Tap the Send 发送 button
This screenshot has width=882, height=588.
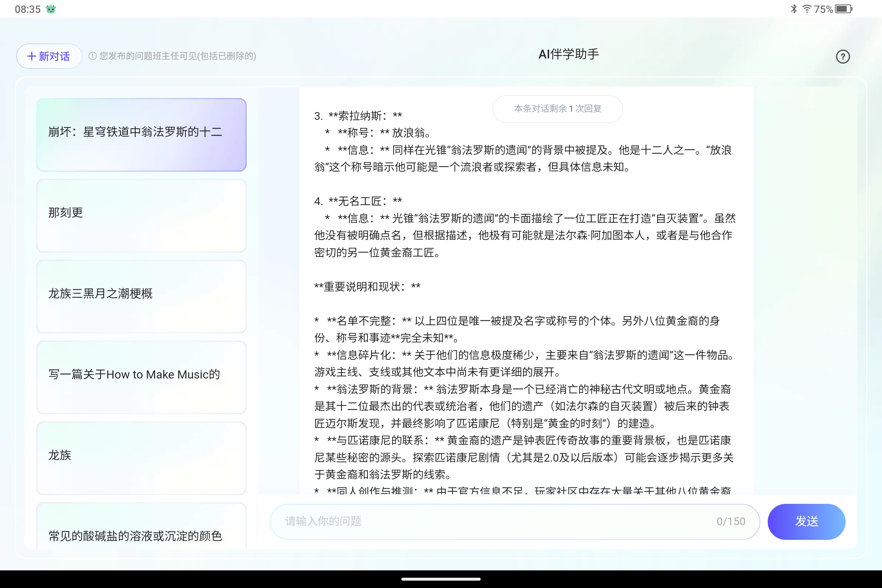[806, 521]
